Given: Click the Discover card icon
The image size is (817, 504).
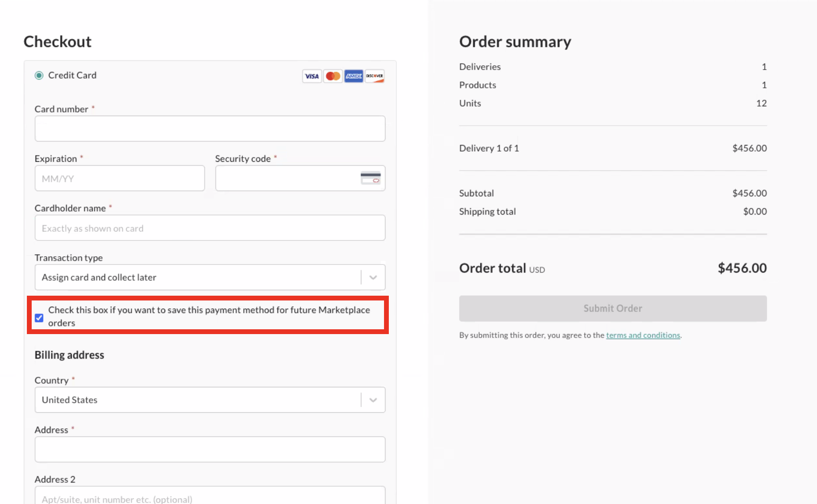Looking at the screenshot, I should [x=374, y=76].
